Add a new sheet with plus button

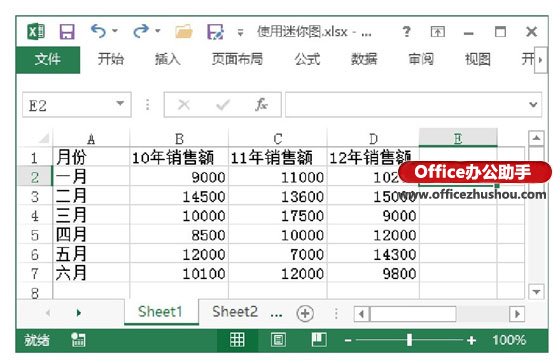coord(305,313)
